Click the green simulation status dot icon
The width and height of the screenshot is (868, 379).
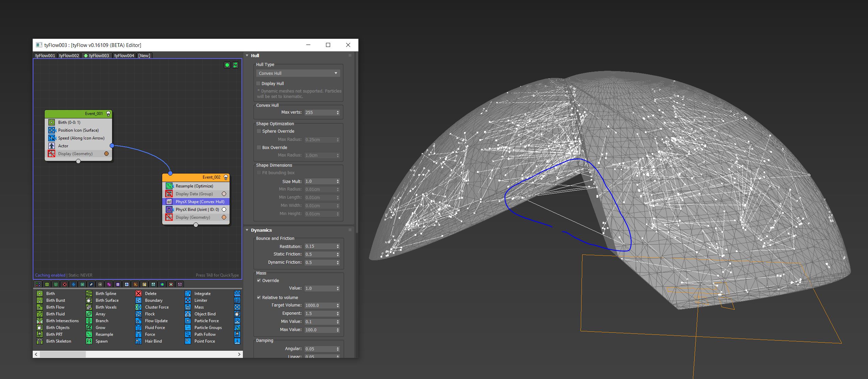click(x=227, y=65)
